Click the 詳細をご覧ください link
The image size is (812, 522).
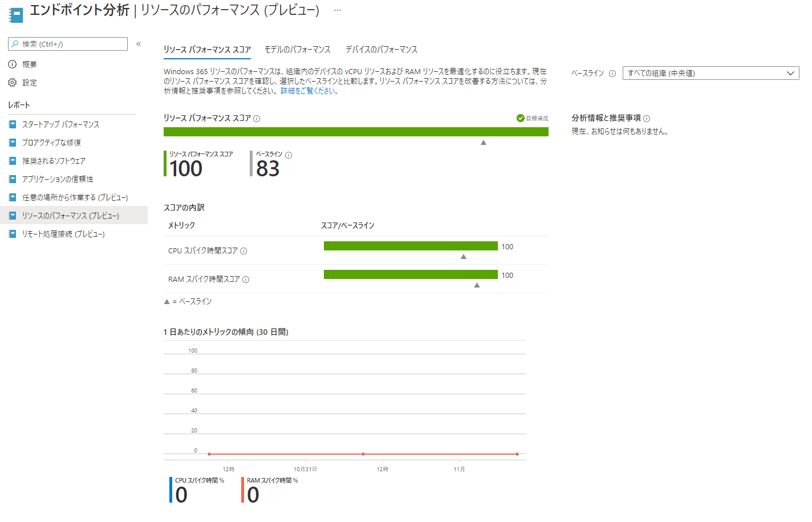(x=310, y=91)
